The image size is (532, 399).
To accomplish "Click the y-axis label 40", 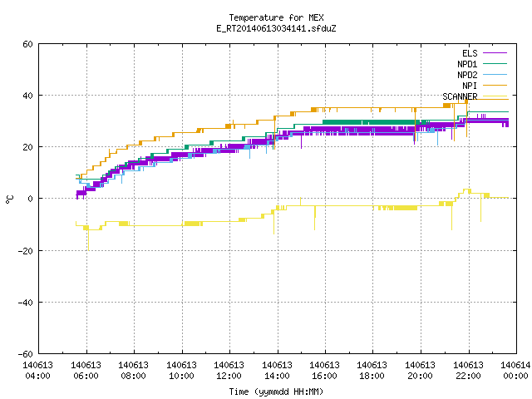I will [x=27, y=96].
